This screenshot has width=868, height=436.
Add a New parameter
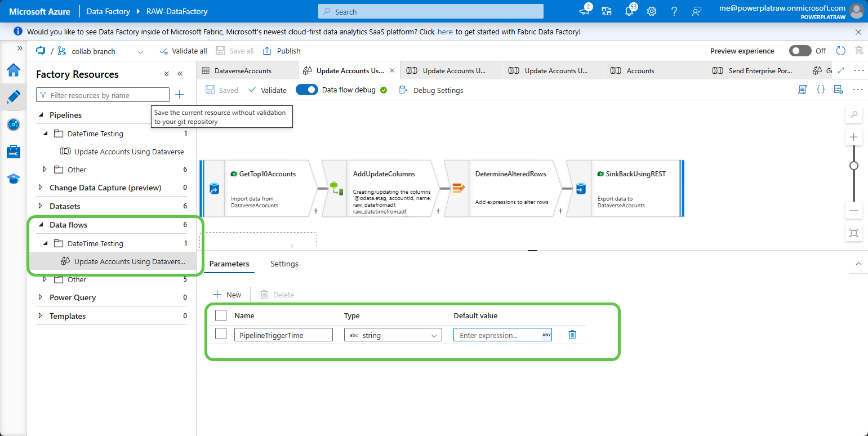tap(228, 295)
